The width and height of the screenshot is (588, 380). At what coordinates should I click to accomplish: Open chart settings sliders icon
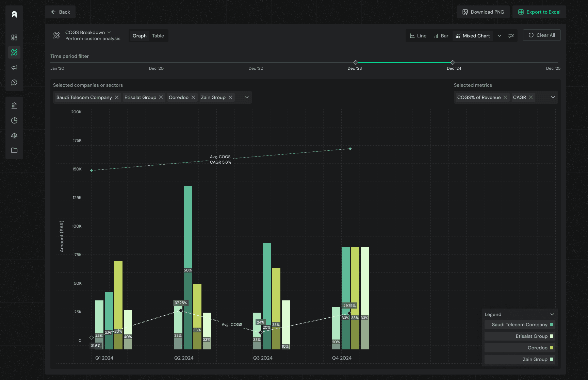click(511, 36)
